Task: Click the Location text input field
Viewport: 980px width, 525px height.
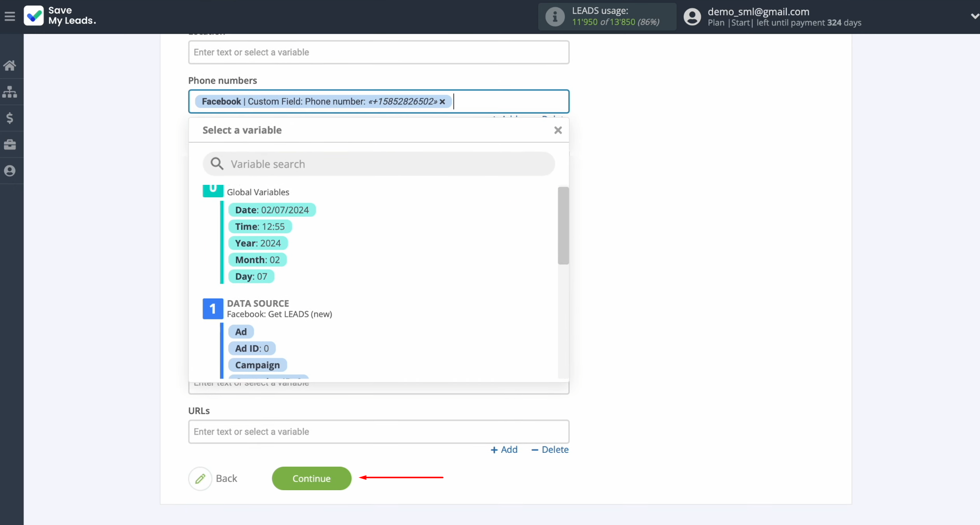Action: click(379, 52)
